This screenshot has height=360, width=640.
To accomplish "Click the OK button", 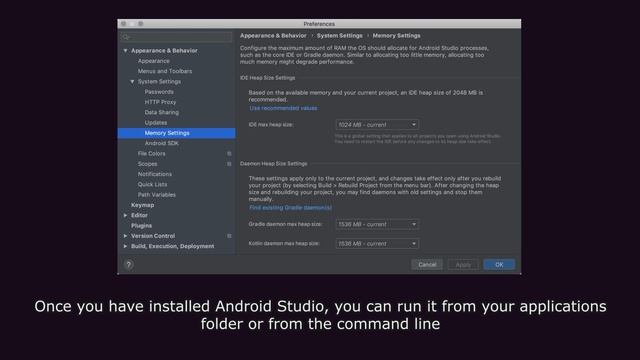I will (x=499, y=264).
